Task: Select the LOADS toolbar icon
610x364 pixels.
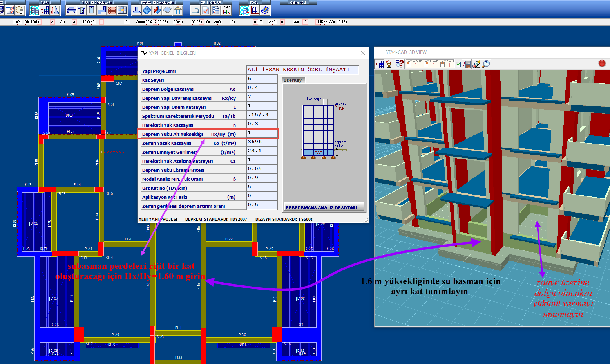Action: pyautogui.click(x=226, y=11)
